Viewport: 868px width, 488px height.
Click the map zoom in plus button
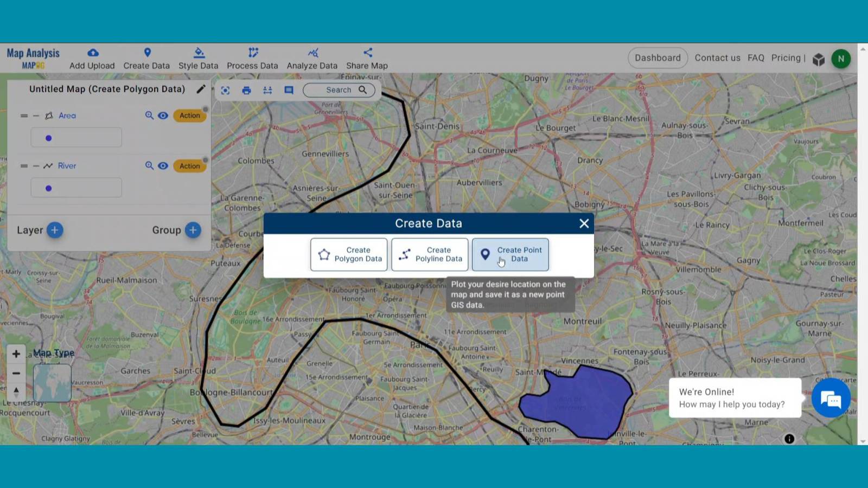point(16,354)
